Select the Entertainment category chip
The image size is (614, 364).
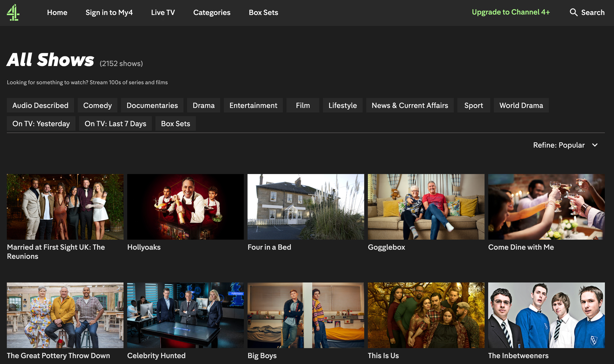253,105
